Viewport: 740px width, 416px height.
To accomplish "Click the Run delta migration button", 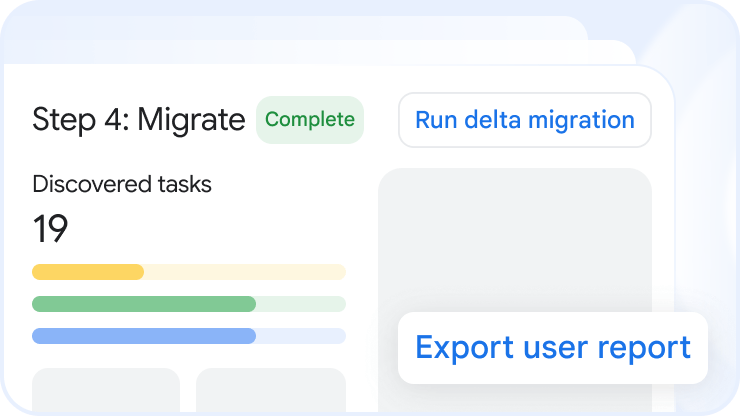I will tap(524, 120).
